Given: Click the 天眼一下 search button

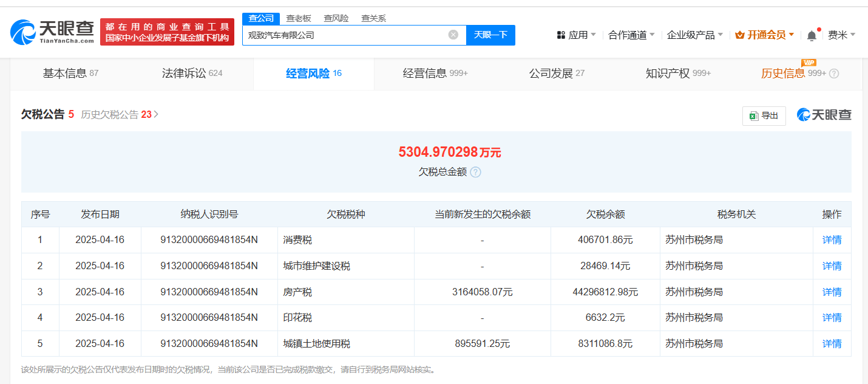Looking at the screenshot, I should (x=490, y=35).
